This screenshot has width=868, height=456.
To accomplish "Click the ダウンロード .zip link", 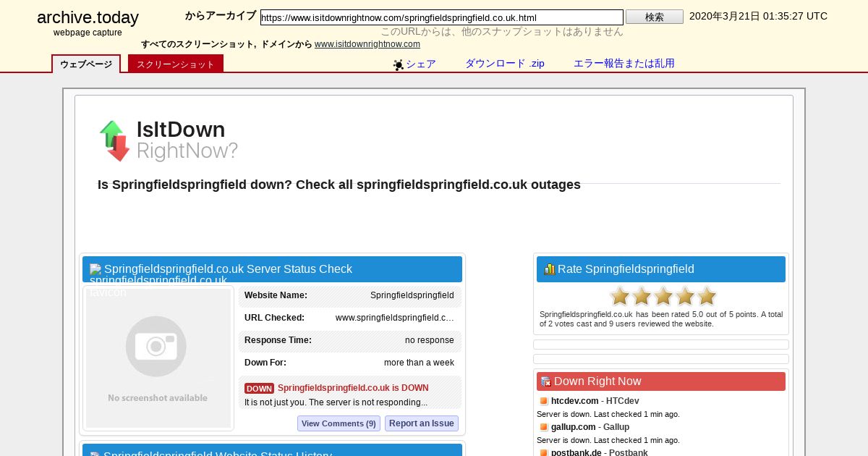I will (x=505, y=64).
